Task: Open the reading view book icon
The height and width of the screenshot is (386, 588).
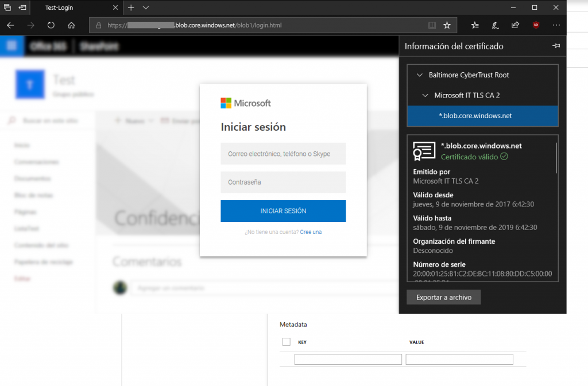Action: pos(432,25)
